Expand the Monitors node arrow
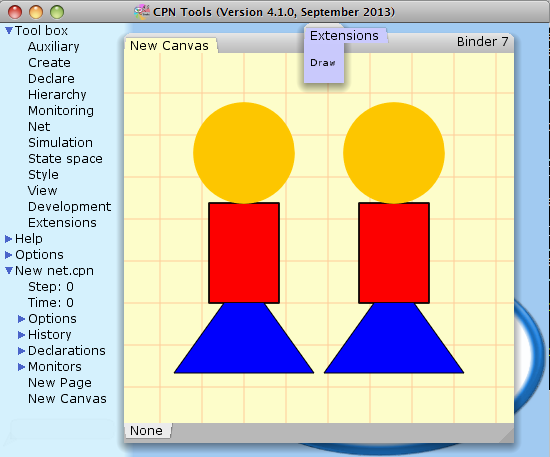This screenshot has height=457, width=550. tap(21, 367)
